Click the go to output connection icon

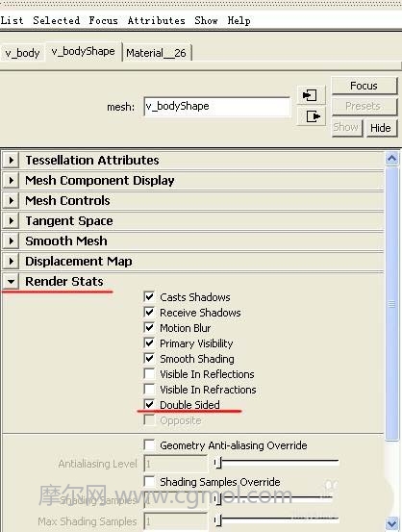pos(311,116)
